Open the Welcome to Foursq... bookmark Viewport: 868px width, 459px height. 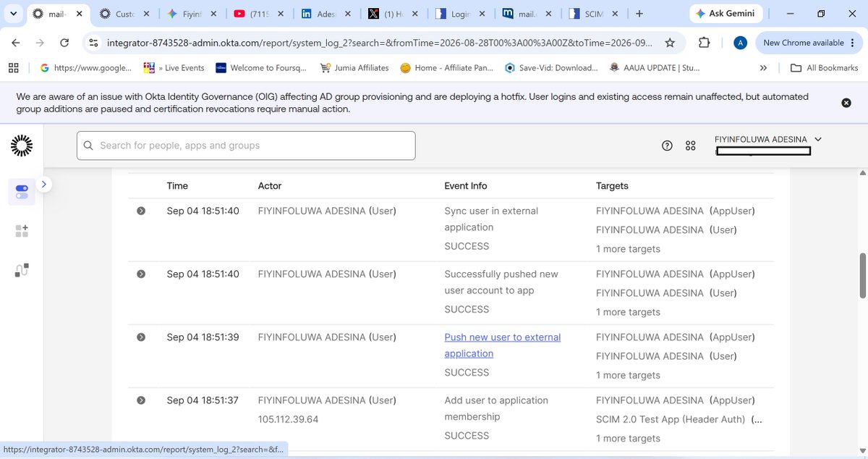pyautogui.click(x=262, y=67)
